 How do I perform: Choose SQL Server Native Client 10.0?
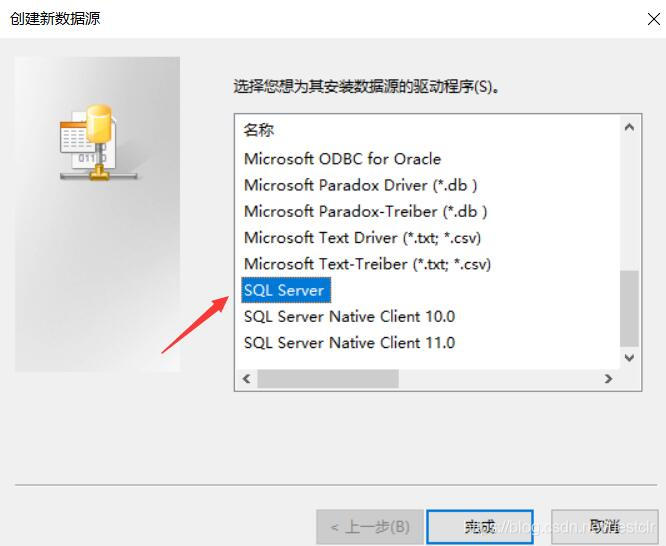[349, 317]
